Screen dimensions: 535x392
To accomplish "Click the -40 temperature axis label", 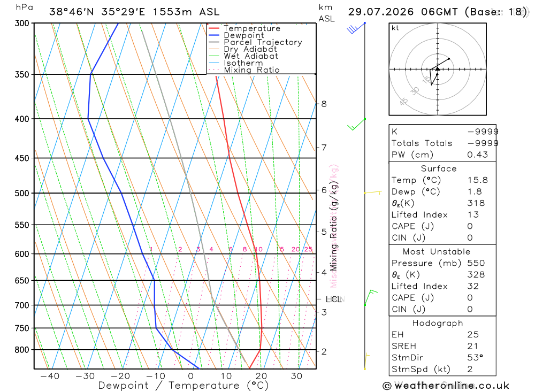I will [x=50, y=376].
